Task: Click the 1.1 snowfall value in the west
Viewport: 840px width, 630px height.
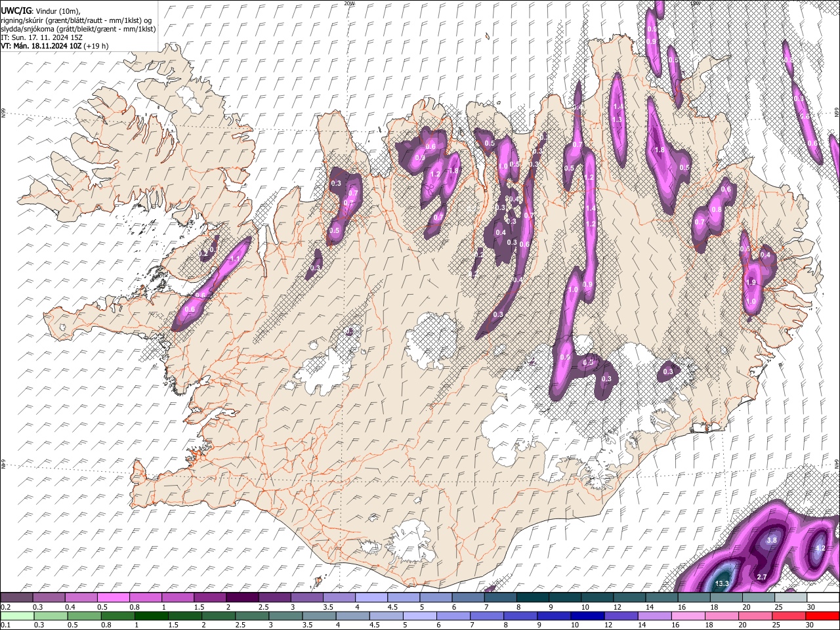Action: 235,259
